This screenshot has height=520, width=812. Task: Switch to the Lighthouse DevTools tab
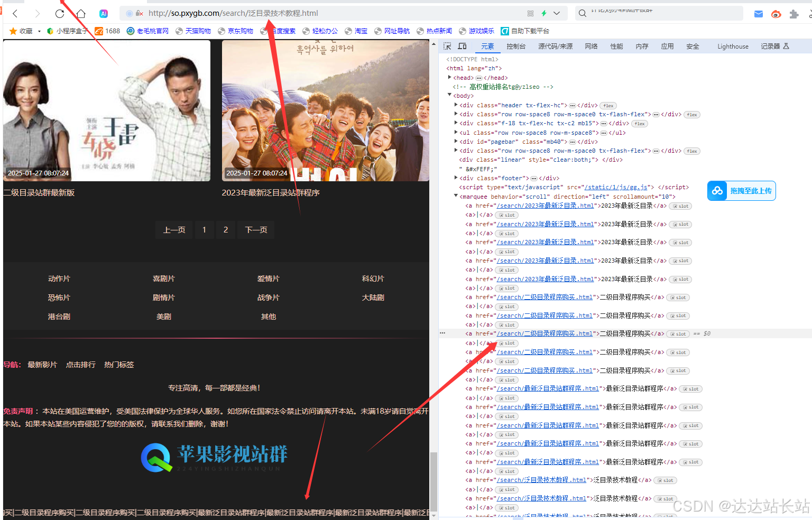pyautogui.click(x=733, y=47)
